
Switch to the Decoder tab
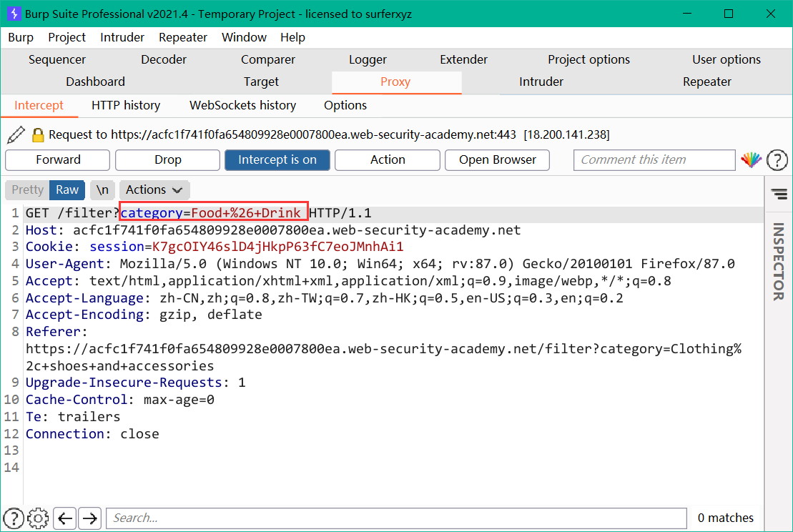[164, 59]
